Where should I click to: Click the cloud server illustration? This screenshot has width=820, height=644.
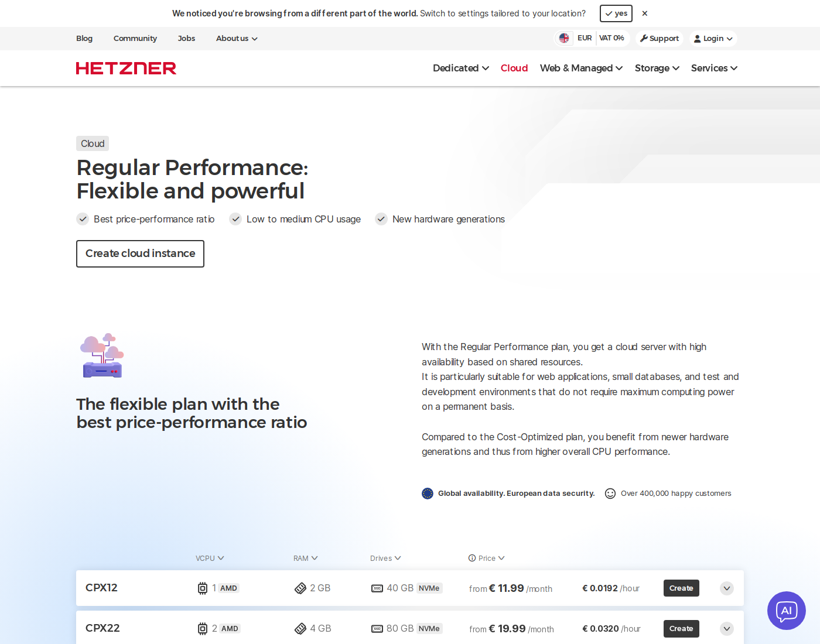click(102, 355)
